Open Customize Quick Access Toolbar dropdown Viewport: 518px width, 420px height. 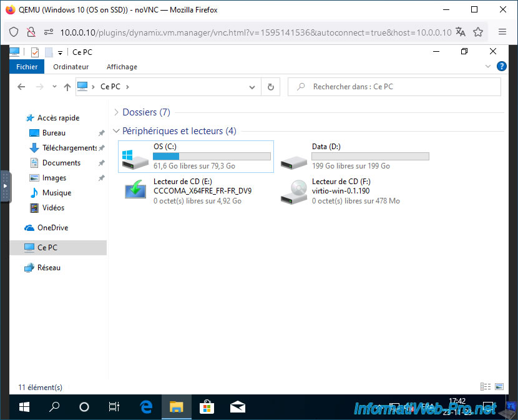[x=60, y=52]
